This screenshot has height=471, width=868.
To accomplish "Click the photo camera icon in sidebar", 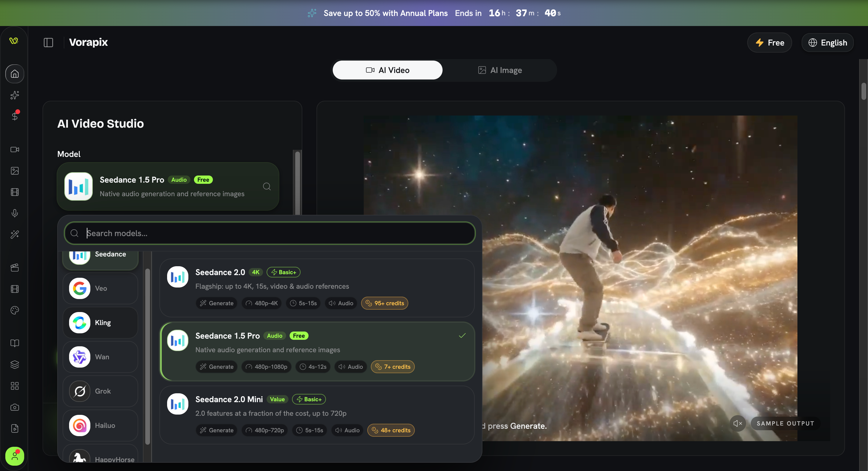I will point(14,407).
